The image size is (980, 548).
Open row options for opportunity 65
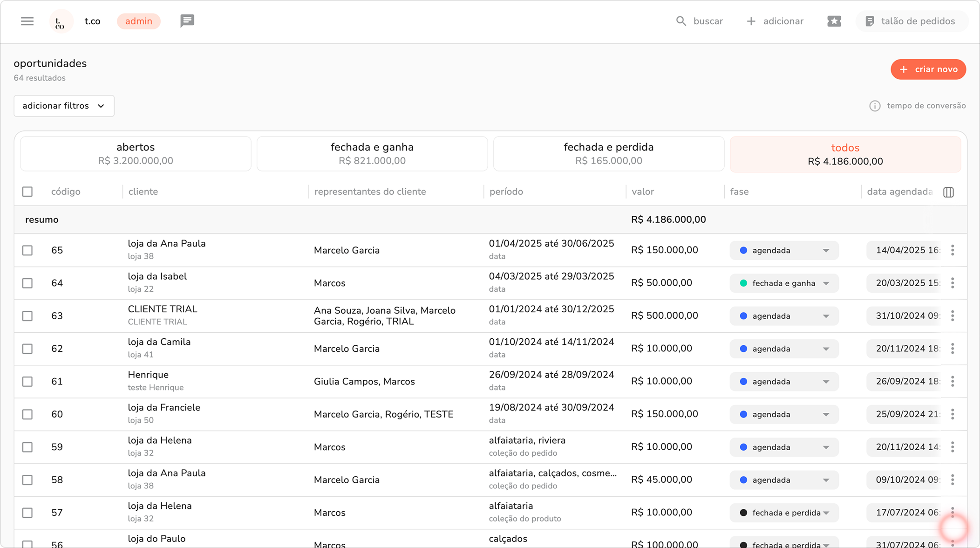[x=953, y=250]
